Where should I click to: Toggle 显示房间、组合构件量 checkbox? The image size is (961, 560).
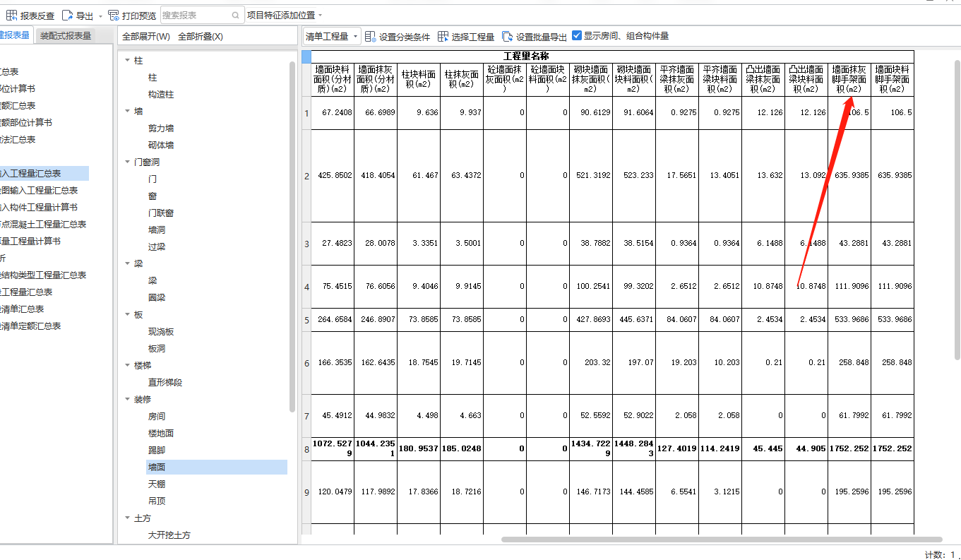click(577, 35)
